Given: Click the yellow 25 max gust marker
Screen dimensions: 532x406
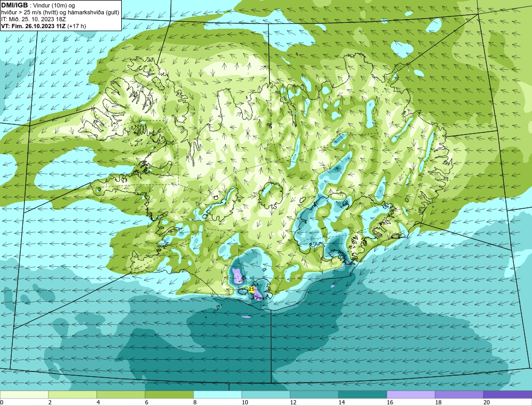Looking at the screenshot, I should 252,290.
